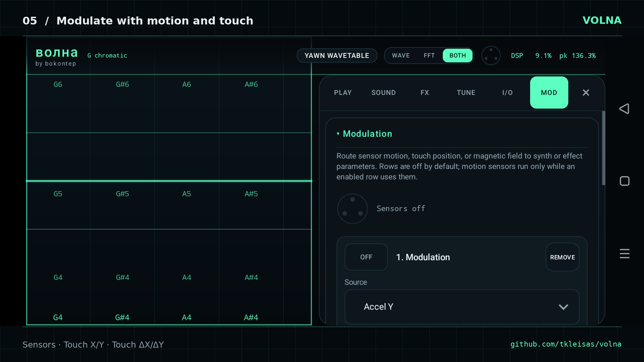644x362 pixels.
Task: Select WAVE display mode
Action: 401,56
